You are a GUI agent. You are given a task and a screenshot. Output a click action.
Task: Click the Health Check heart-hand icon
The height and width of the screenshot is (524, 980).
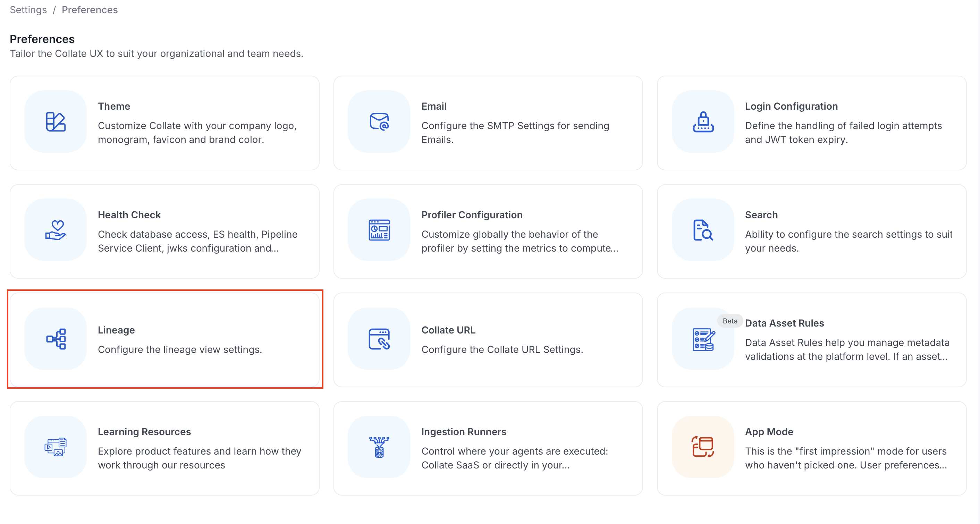(x=56, y=230)
